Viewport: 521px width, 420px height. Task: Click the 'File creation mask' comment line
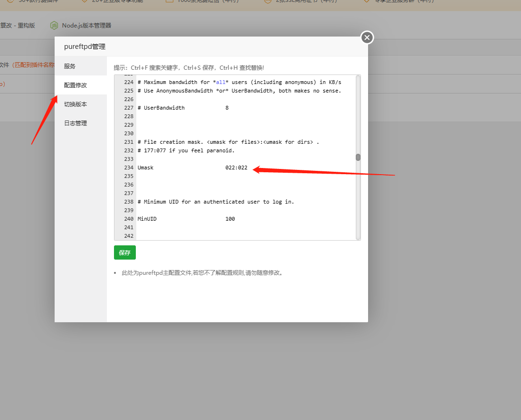pyautogui.click(x=228, y=142)
